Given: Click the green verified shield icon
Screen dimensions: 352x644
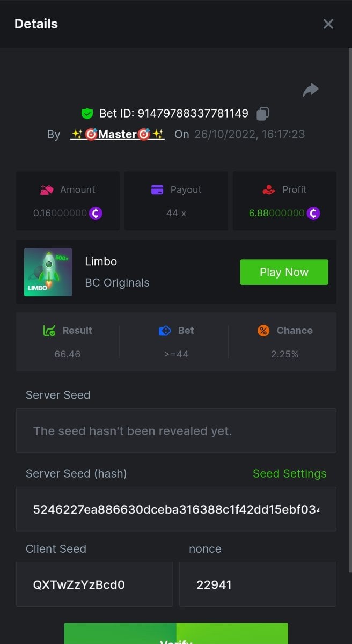Looking at the screenshot, I should point(87,114).
